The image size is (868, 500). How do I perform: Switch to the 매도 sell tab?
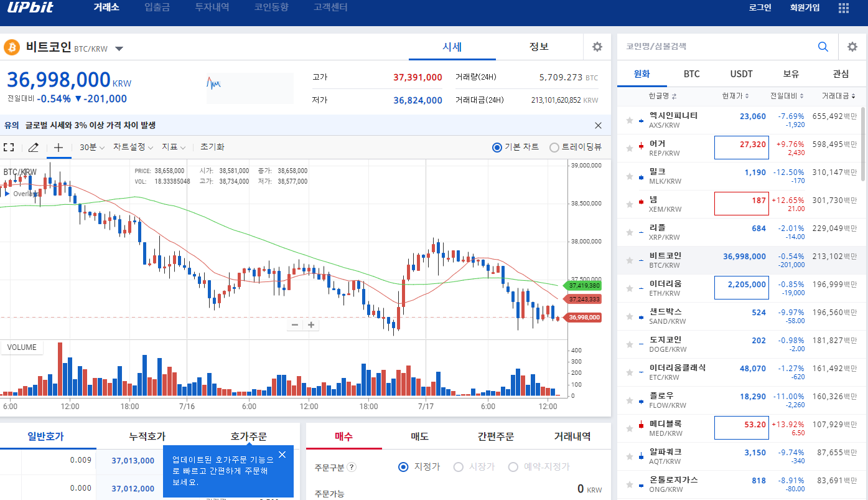[420, 436]
